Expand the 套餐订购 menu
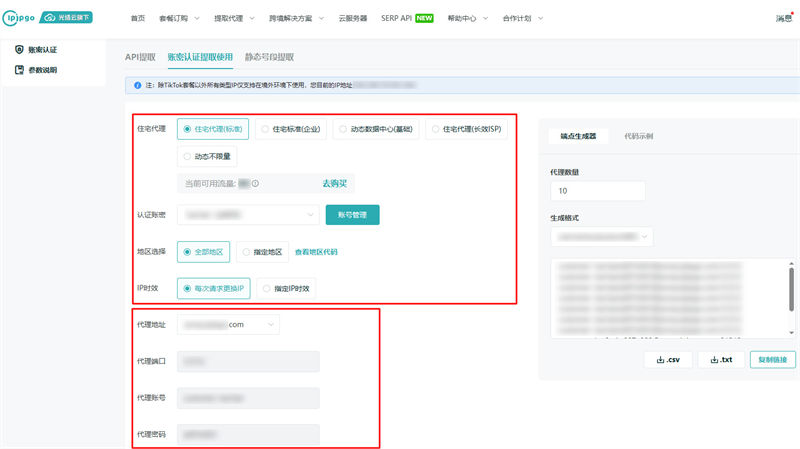Viewport: 800px width, 449px height. [179, 18]
